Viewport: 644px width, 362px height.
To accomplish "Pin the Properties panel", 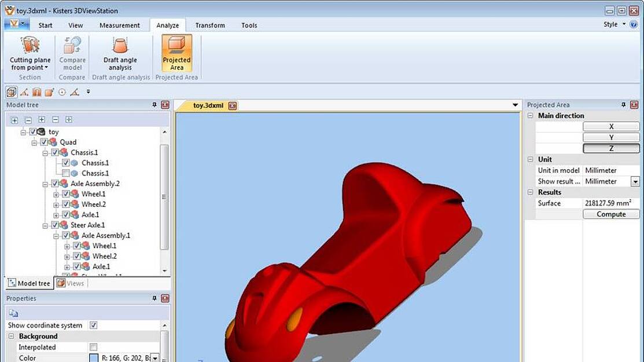I will (x=154, y=298).
